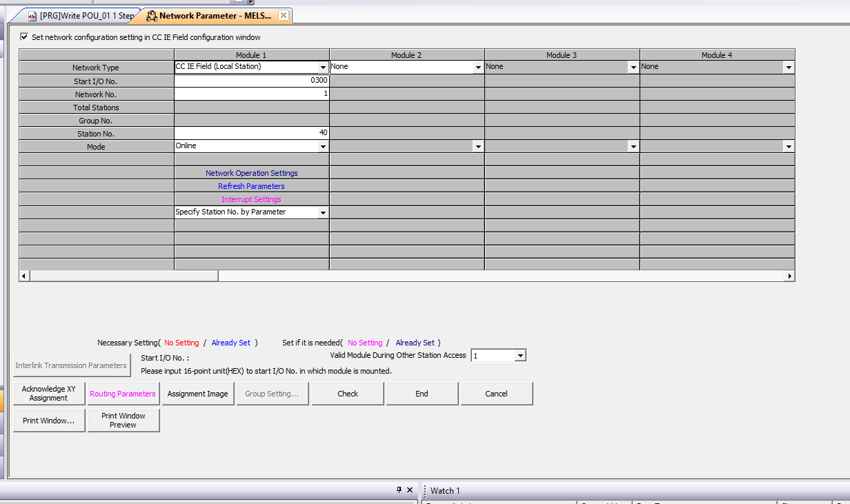Click the horizontal scrollbar right arrow

point(789,276)
